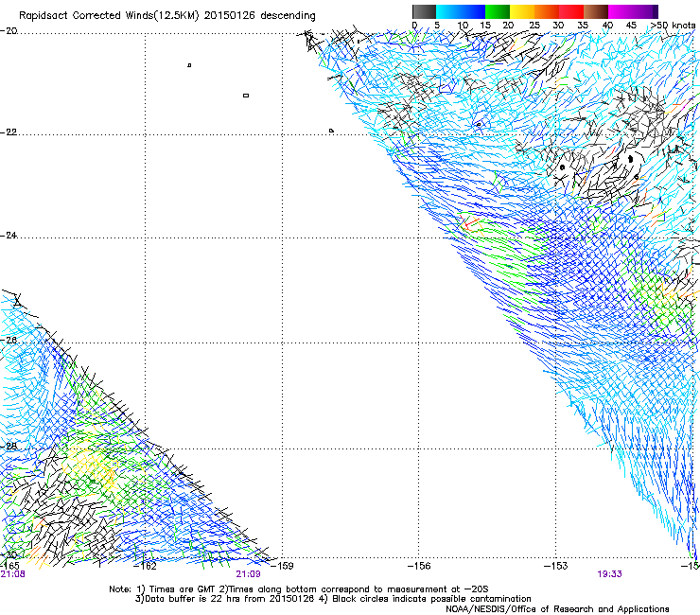
Task: Click the magenta 40-45 knots color swatch
Action: coord(621,11)
